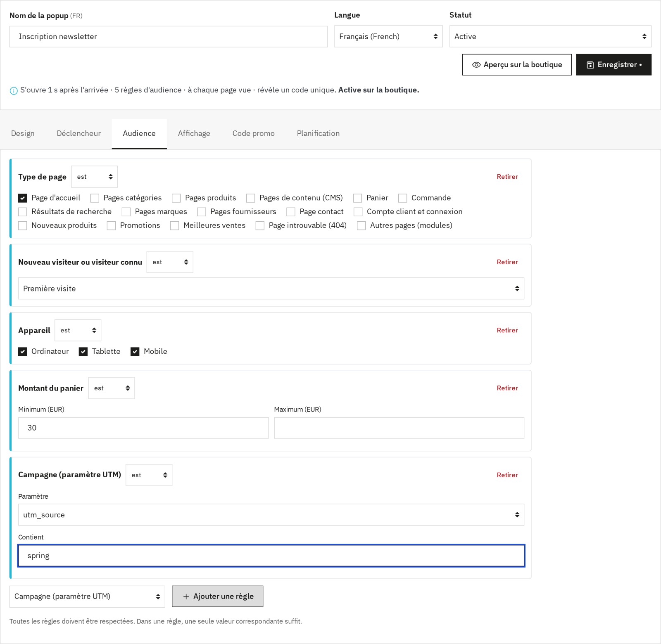Image resolution: width=661 pixels, height=644 pixels.
Task: Open the Première visite dropdown
Action: (x=271, y=289)
